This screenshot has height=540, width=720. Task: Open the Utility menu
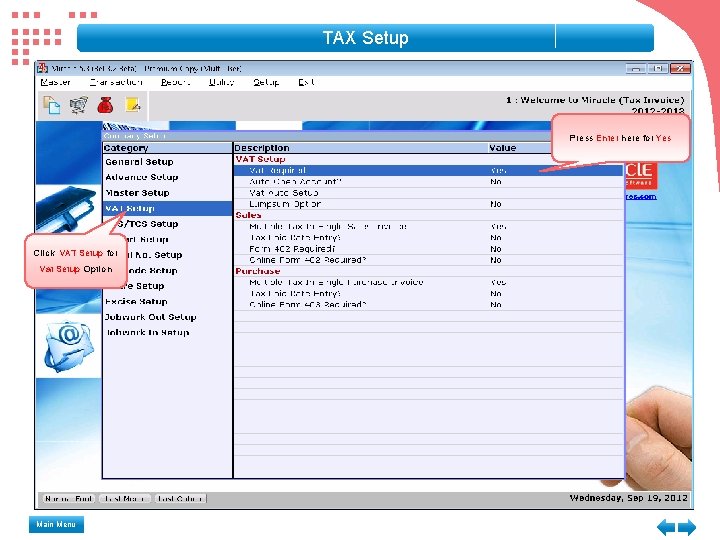(221, 82)
